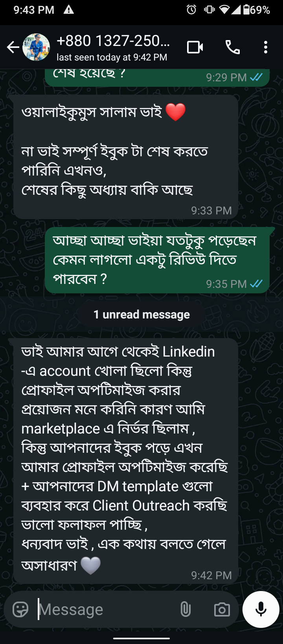Start a voice call
The image size is (283, 644).
pos(232,47)
